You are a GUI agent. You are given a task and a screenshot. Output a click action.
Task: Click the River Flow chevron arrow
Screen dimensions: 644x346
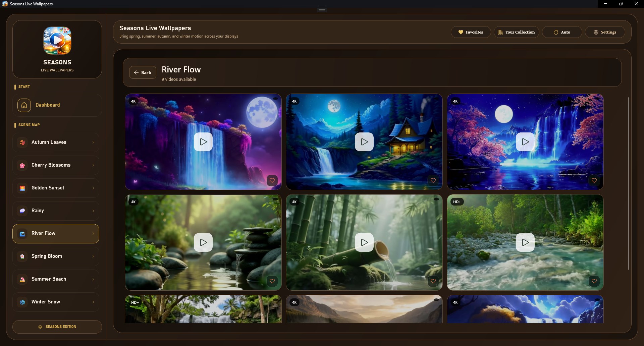(x=93, y=234)
